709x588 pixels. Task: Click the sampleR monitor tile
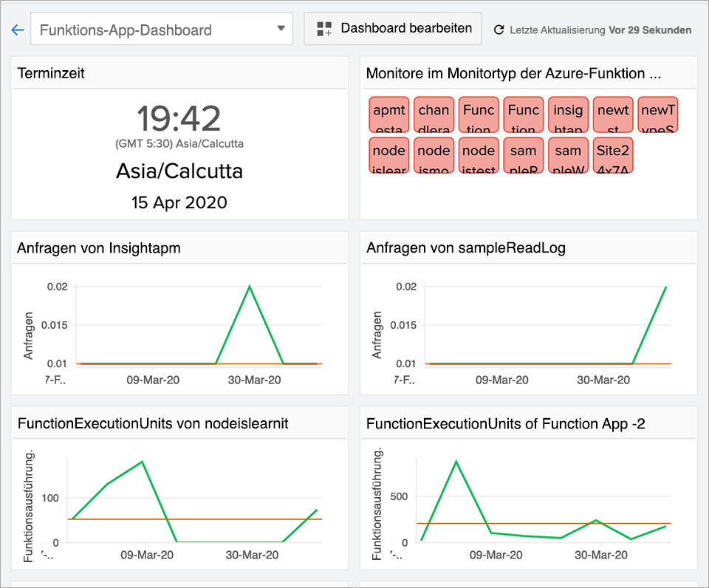tap(523, 155)
